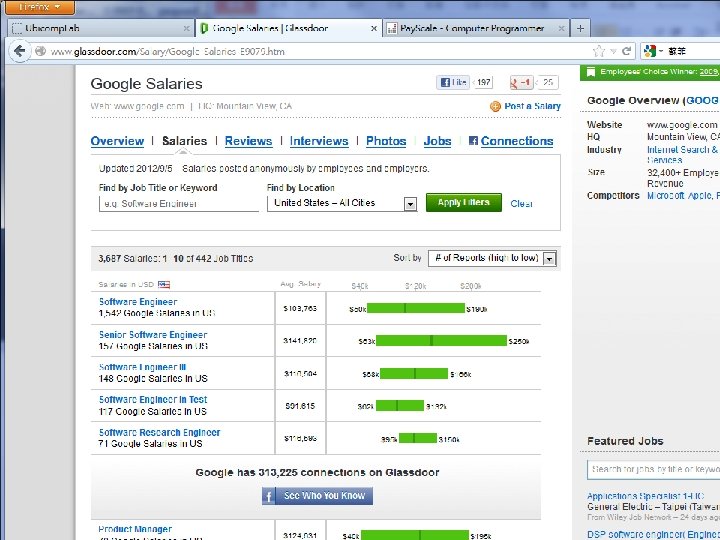Viewport: 720px width, 540px height.
Task: Switch to the PayScale Computer Programmer tab
Action: coord(476,28)
